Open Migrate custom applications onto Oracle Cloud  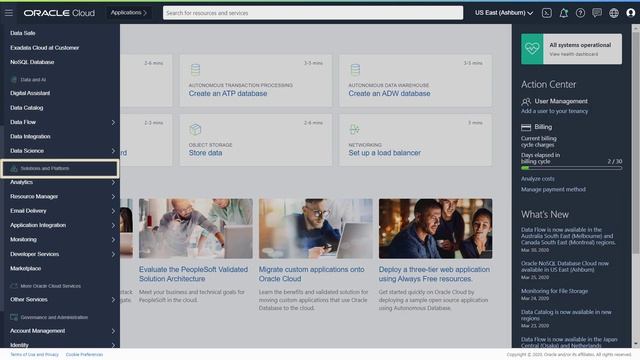tap(311, 274)
